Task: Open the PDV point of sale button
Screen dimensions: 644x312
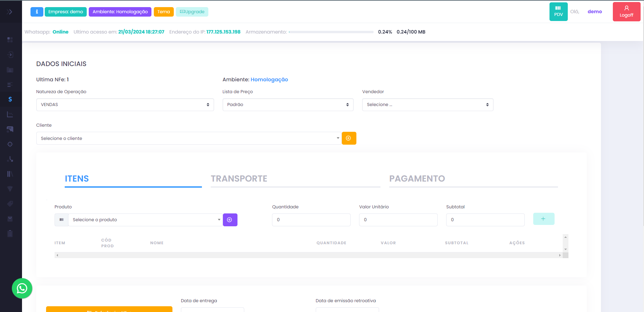Action: [x=558, y=12]
